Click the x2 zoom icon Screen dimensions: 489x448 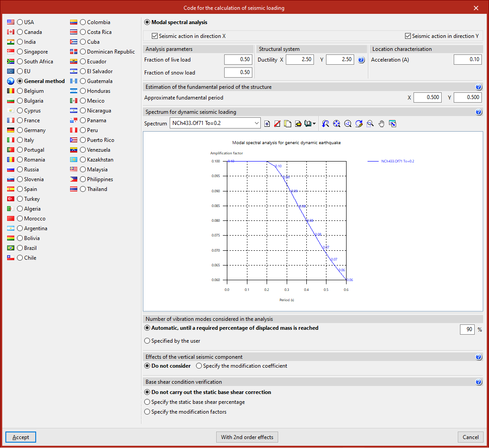coord(348,124)
